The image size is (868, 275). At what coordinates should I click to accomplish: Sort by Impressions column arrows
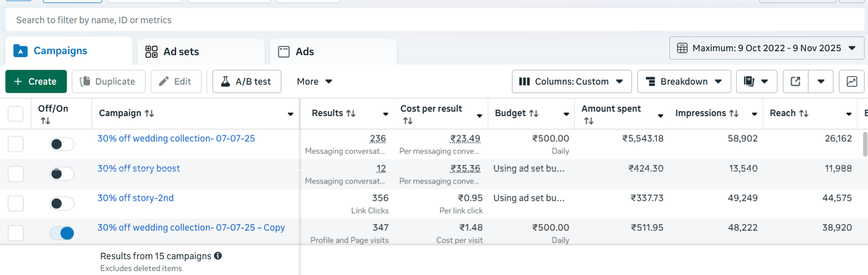[734, 113]
